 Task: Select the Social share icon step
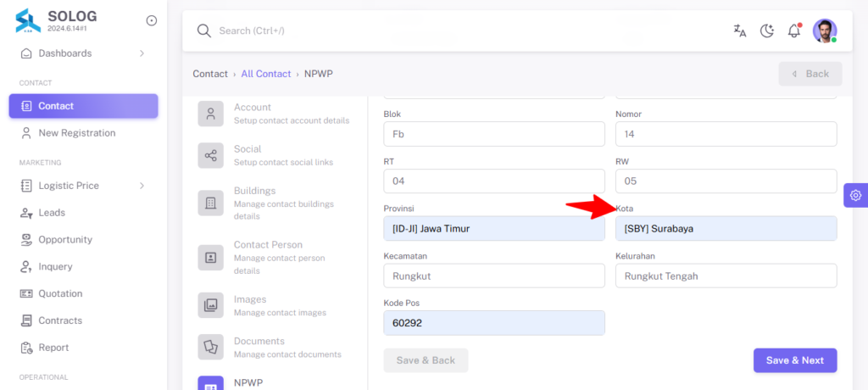211,156
